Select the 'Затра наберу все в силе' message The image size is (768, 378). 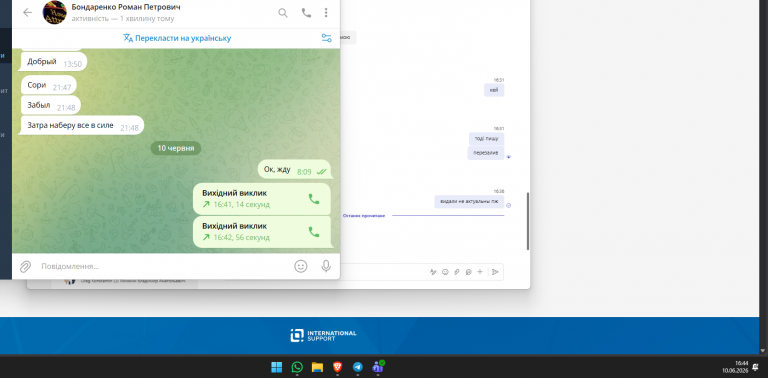pyautogui.click(x=82, y=125)
